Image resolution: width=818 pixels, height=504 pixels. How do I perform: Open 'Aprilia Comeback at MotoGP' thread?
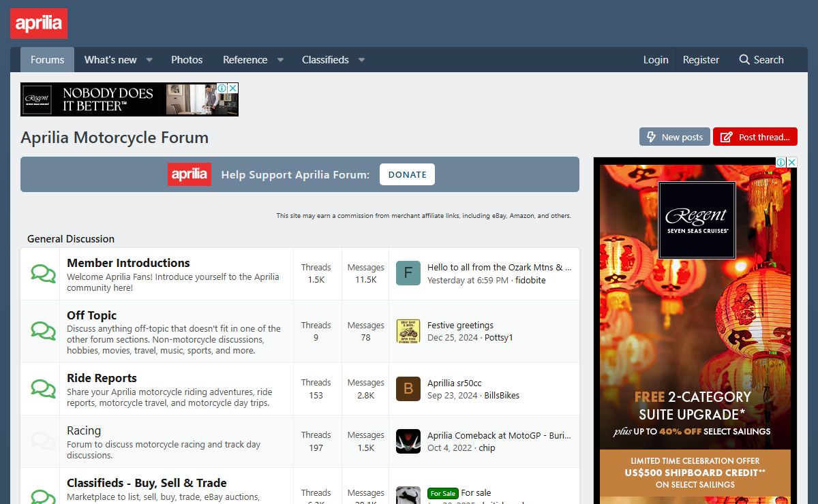pyautogui.click(x=499, y=435)
